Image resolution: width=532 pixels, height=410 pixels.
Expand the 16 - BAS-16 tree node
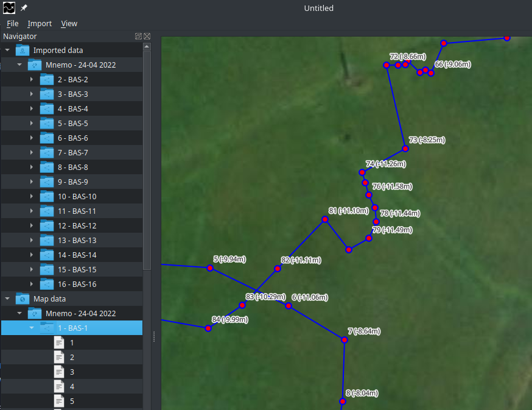[32, 284]
